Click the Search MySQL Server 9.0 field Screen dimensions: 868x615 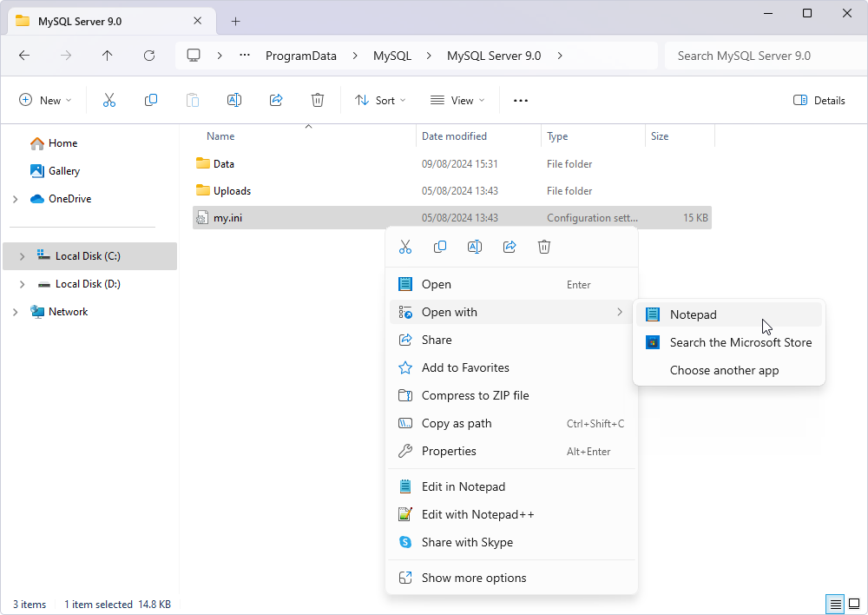click(x=766, y=56)
